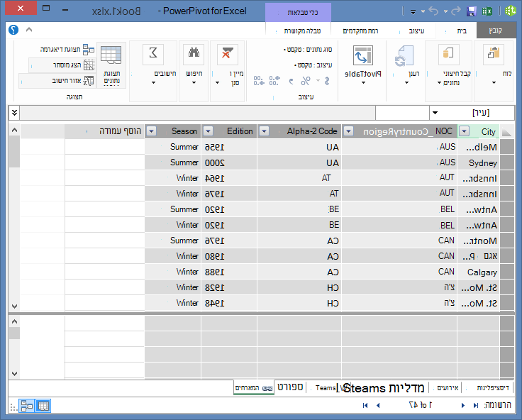
Task: Click the name box showing [עיר]
Action: pyautogui.click(x=472, y=113)
